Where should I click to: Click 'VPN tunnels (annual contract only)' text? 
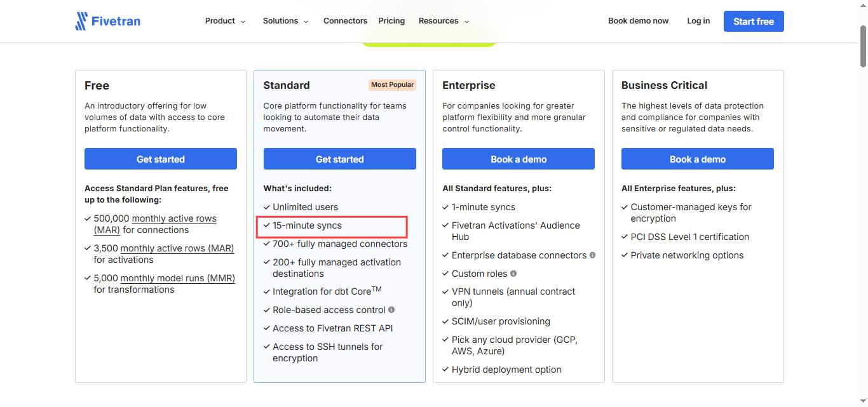pyautogui.click(x=513, y=297)
